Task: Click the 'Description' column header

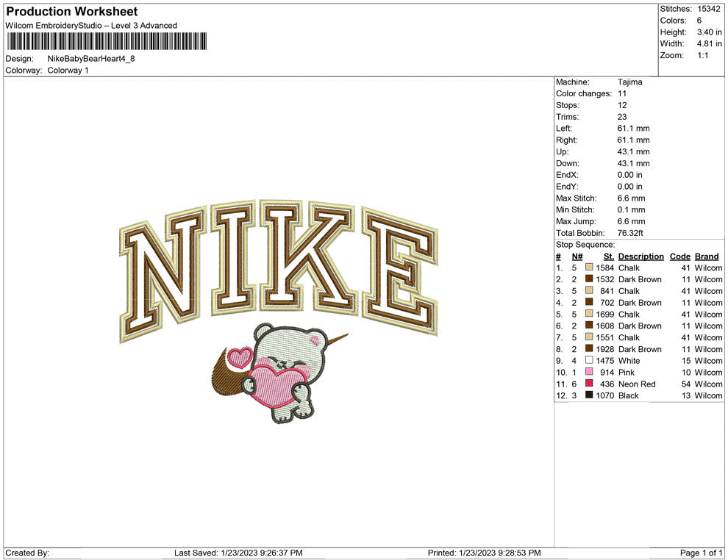Action: point(640,256)
